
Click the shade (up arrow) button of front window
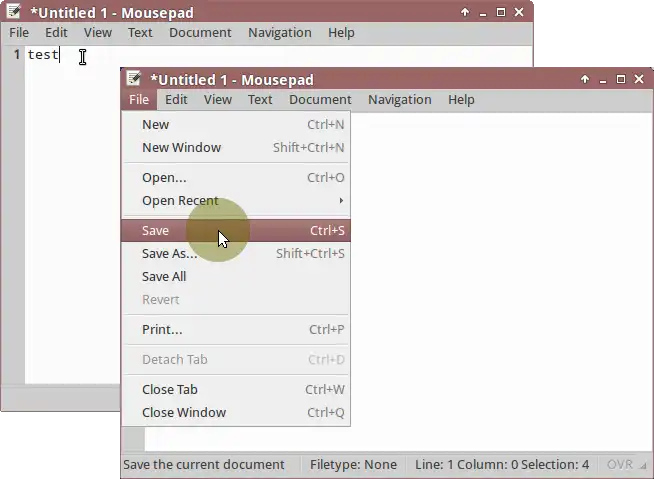(x=585, y=79)
